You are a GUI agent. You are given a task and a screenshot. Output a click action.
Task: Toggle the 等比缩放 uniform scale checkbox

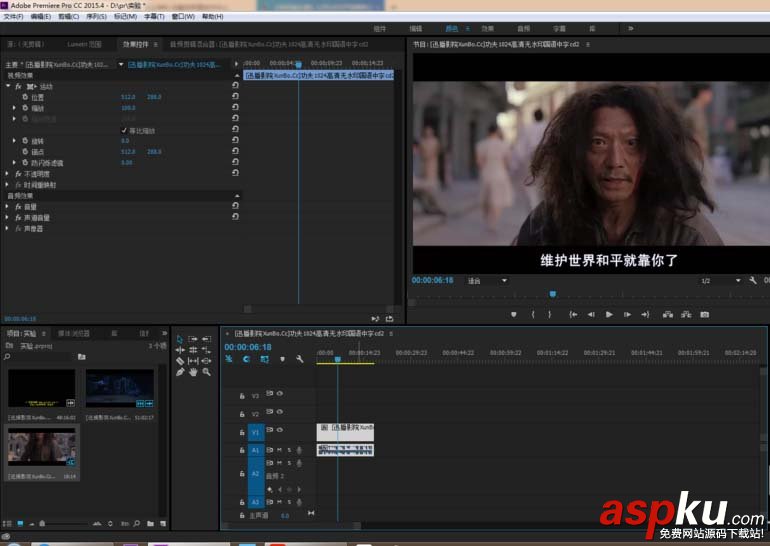(124, 130)
